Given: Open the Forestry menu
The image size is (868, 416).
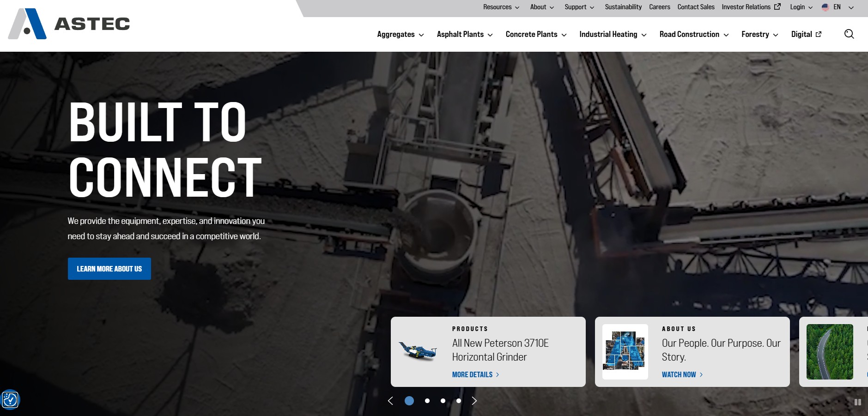Looking at the screenshot, I should (760, 34).
